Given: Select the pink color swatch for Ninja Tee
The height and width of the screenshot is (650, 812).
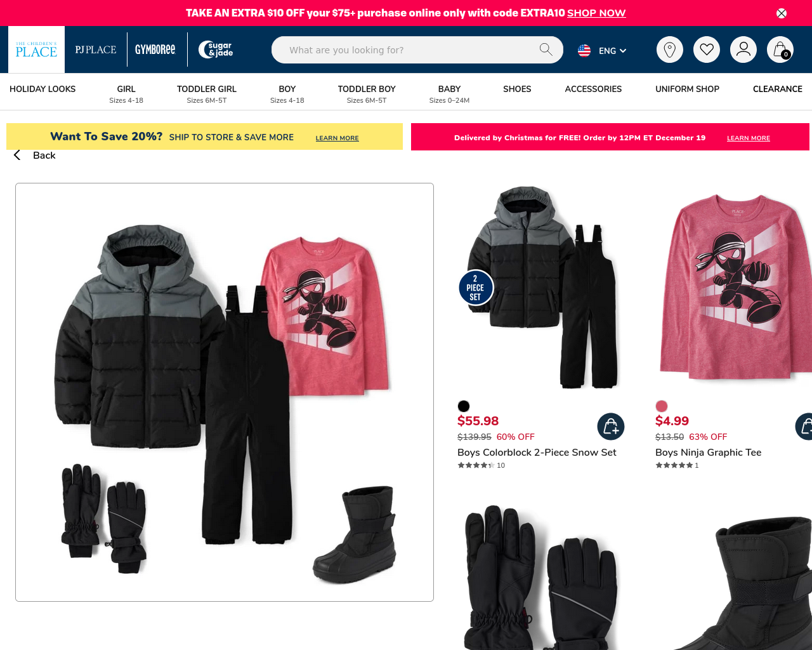Looking at the screenshot, I should [662, 406].
